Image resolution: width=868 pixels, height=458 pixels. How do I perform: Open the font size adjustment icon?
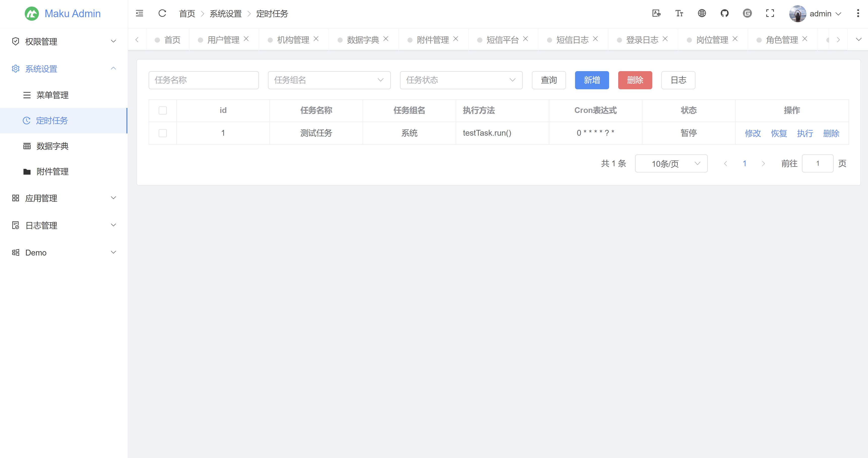[679, 13]
